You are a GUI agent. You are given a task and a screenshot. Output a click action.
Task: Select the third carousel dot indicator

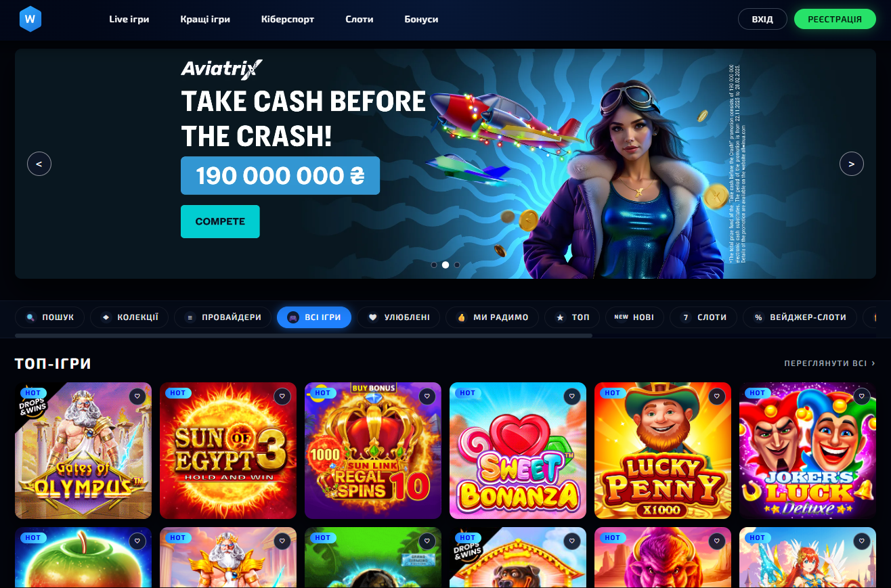(x=457, y=265)
